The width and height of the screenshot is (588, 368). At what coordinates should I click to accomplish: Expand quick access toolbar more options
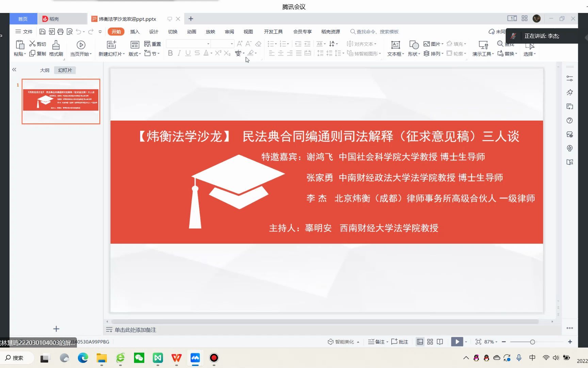tap(100, 32)
